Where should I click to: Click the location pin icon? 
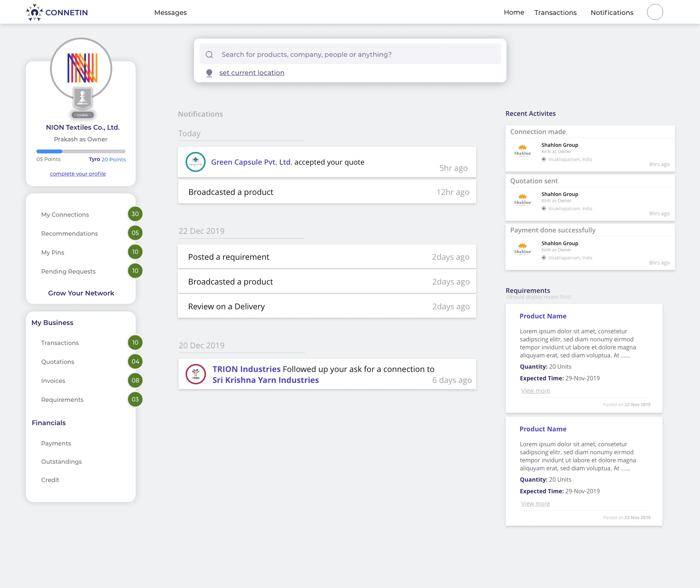[209, 73]
